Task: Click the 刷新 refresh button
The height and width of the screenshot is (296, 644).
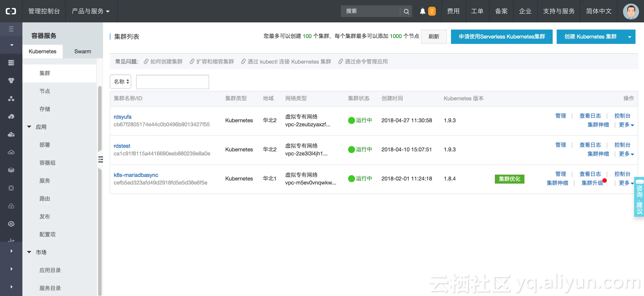Action: pyautogui.click(x=434, y=37)
